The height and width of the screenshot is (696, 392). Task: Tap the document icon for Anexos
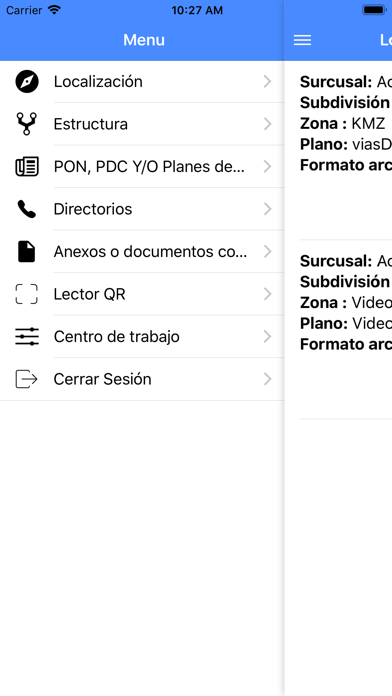click(x=27, y=252)
